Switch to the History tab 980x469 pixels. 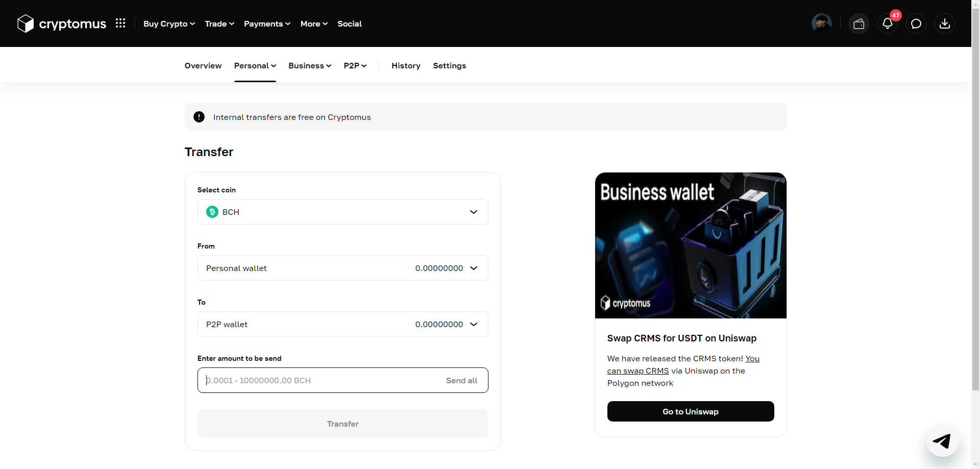coord(406,65)
